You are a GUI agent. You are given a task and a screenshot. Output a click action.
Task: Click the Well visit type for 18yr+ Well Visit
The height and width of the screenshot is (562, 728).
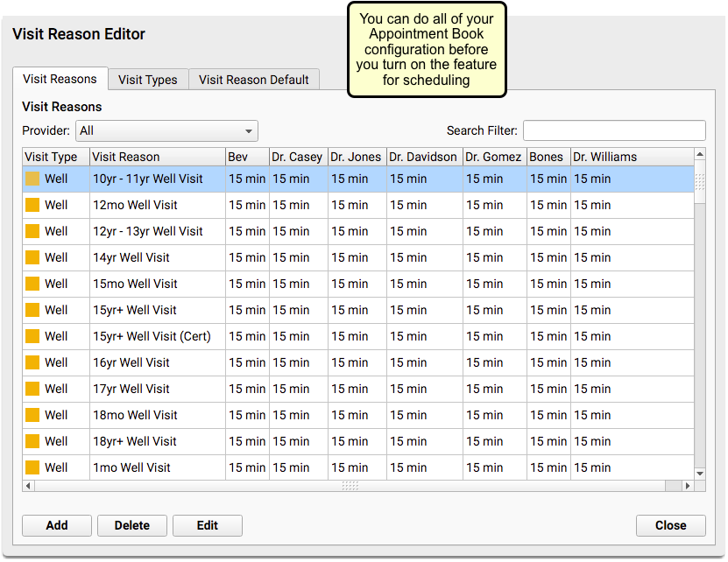[x=56, y=441]
